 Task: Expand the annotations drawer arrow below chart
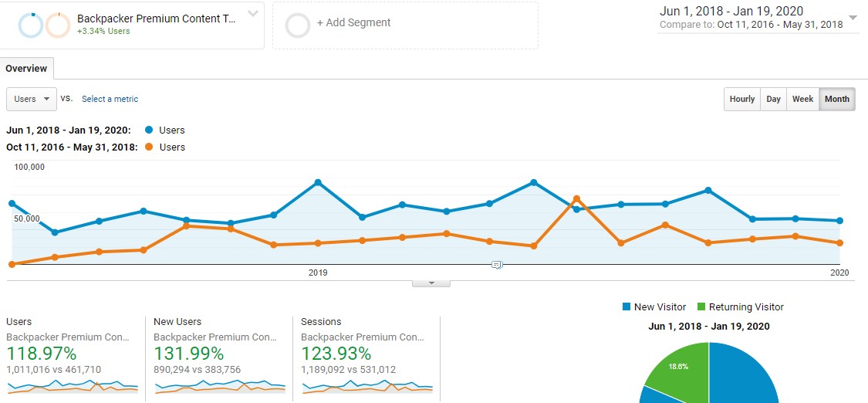coord(431,283)
